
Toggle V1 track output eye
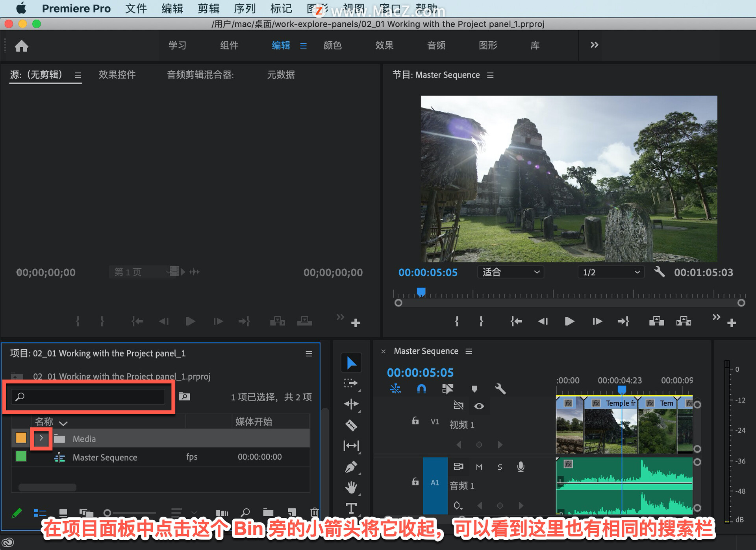click(479, 406)
